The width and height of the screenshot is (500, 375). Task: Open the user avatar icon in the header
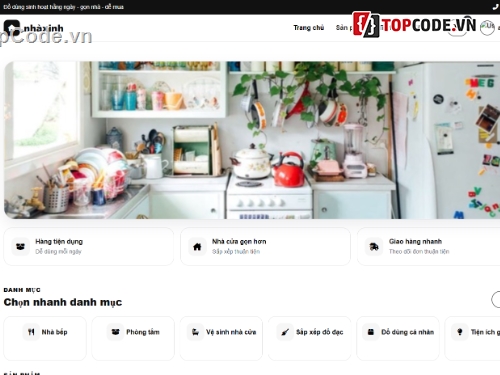click(487, 27)
